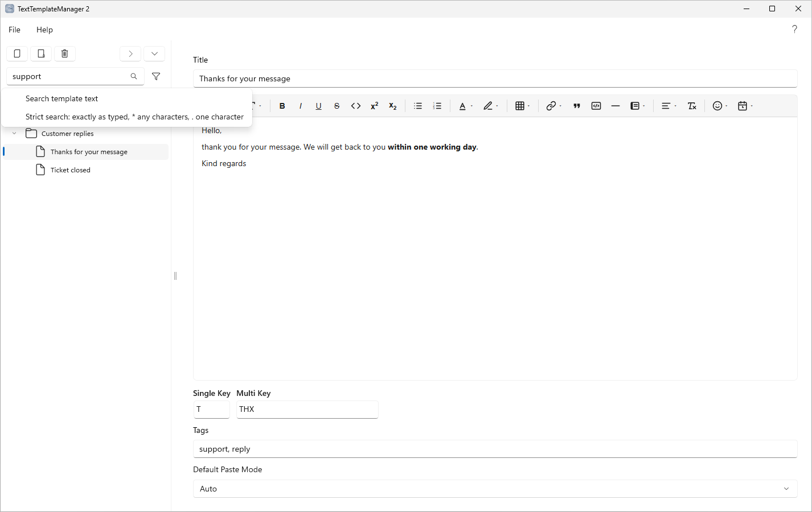The height and width of the screenshot is (512, 812).
Task: Click the Kind regards line in editor
Action: point(224,163)
